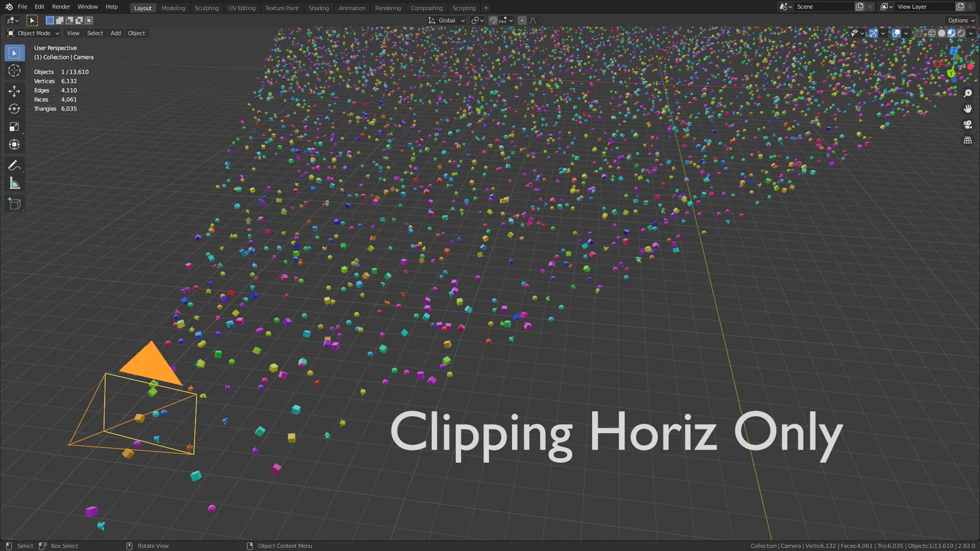Expand the viewport overlays dropdown arrow
980x551 pixels.
[x=906, y=33]
